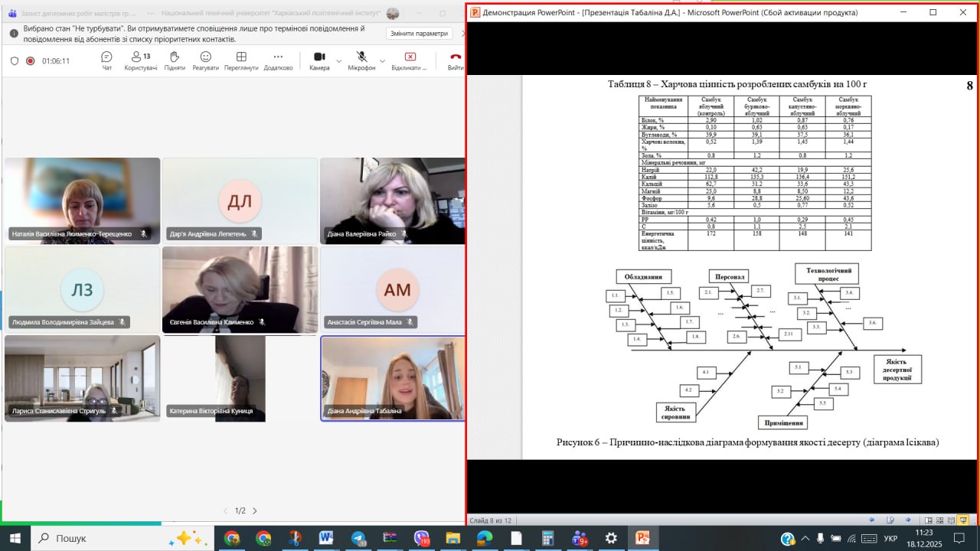Leave the meeting with Вийти button
The image size is (980, 551).
[456, 60]
